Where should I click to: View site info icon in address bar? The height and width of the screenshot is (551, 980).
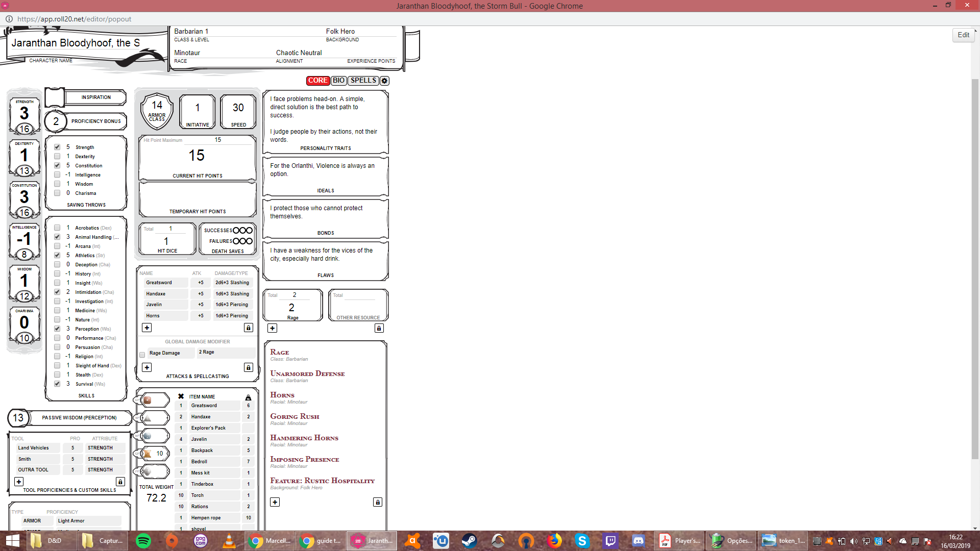click(9, 19)
